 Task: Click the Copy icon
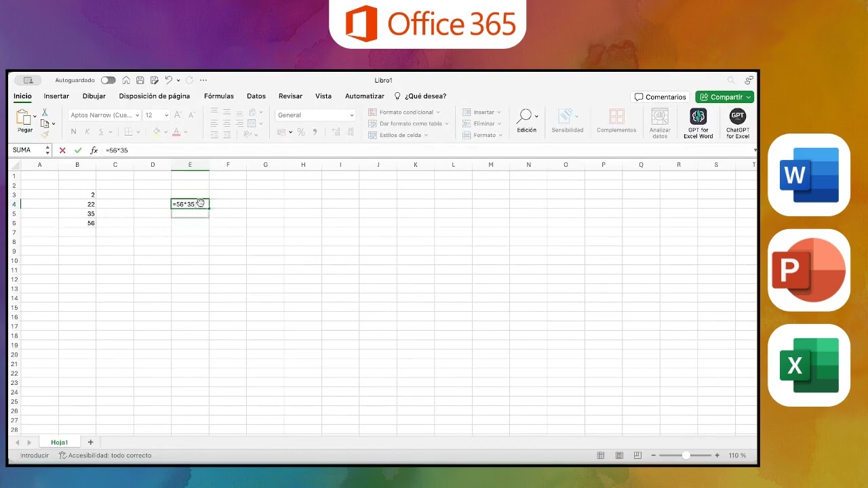45,123
